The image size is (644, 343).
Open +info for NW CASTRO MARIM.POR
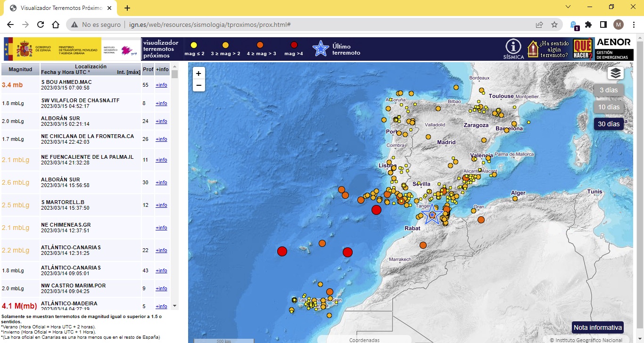161,288
